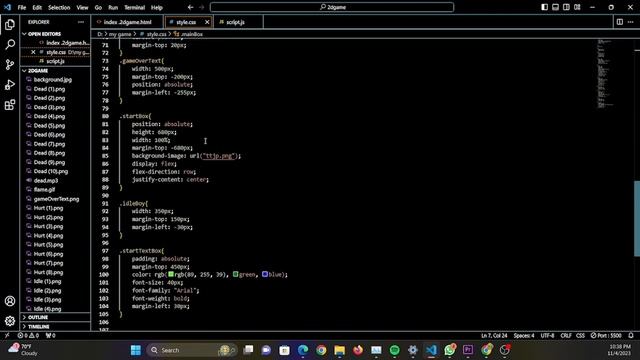Screen dimensions: 640x360
Task: Toggle the secondary side bar layout icon
Action: point(566,7)
